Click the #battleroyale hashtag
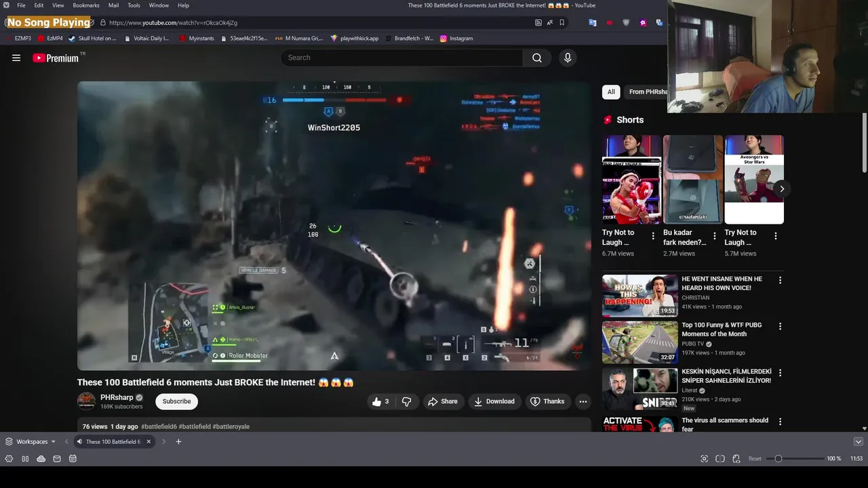 (x=231, y=426)
